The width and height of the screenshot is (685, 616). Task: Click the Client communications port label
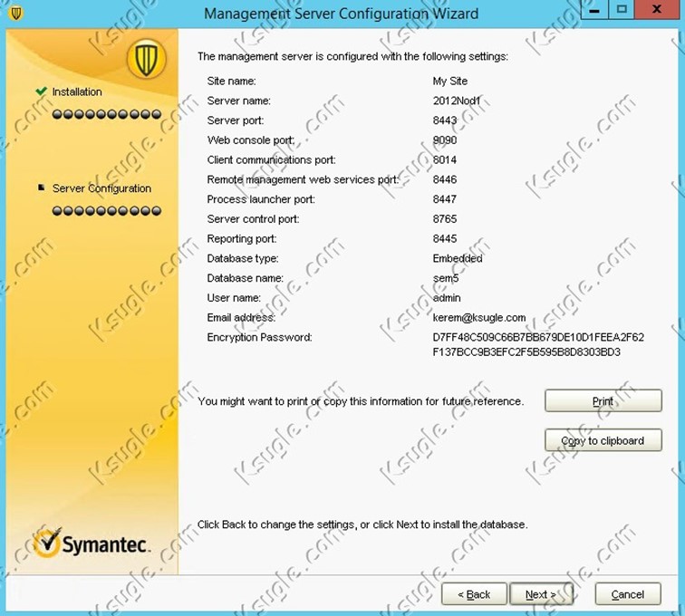(271, 160)
